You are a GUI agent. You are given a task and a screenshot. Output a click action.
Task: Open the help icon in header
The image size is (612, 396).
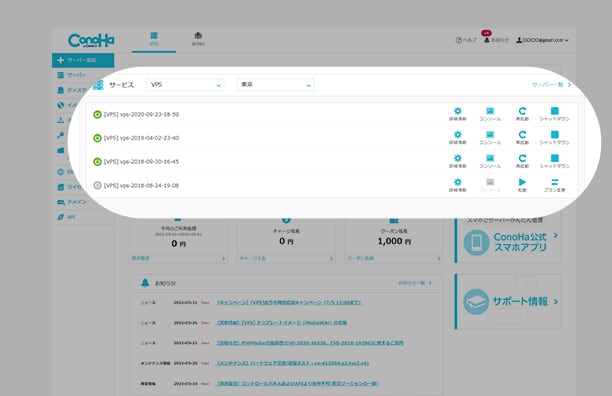point(459,40)
